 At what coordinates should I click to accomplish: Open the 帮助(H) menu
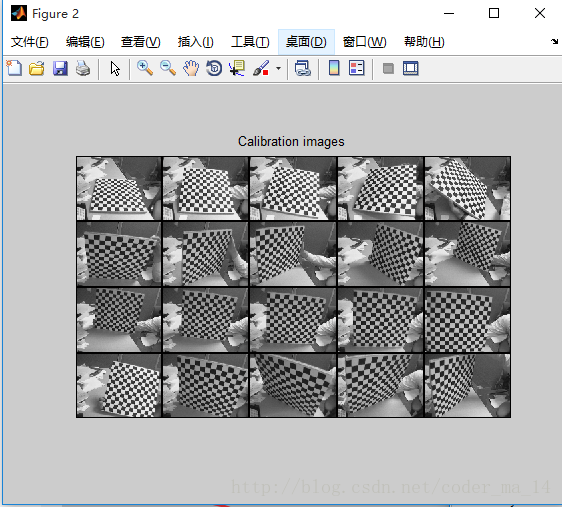point(424,42)
